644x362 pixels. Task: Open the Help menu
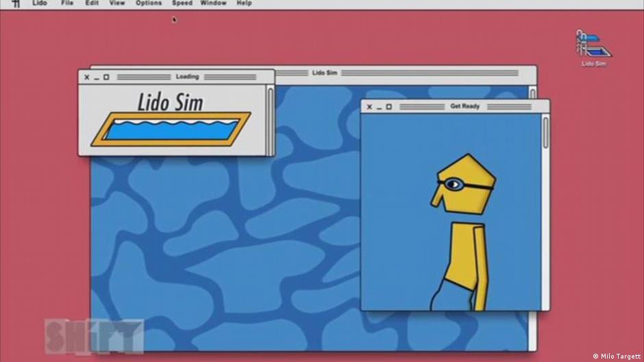244,3
